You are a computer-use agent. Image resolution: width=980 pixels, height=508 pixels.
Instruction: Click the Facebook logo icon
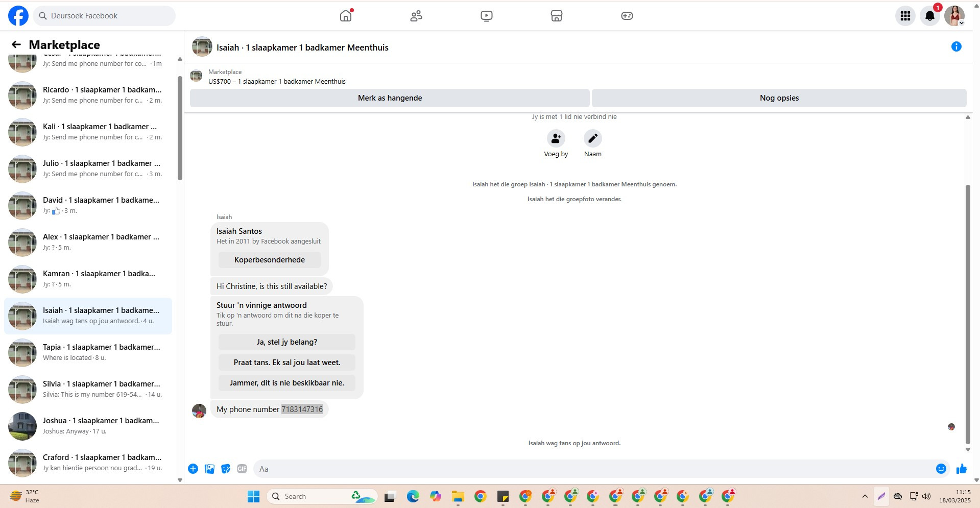click(x=18, y=16)
